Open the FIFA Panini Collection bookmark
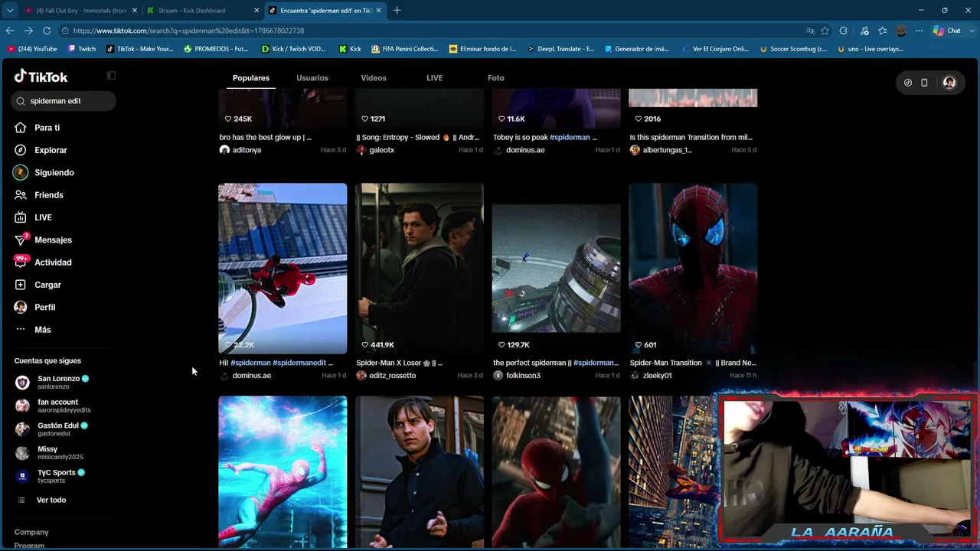This screenshot has width=980, height=551. point(405,49)
